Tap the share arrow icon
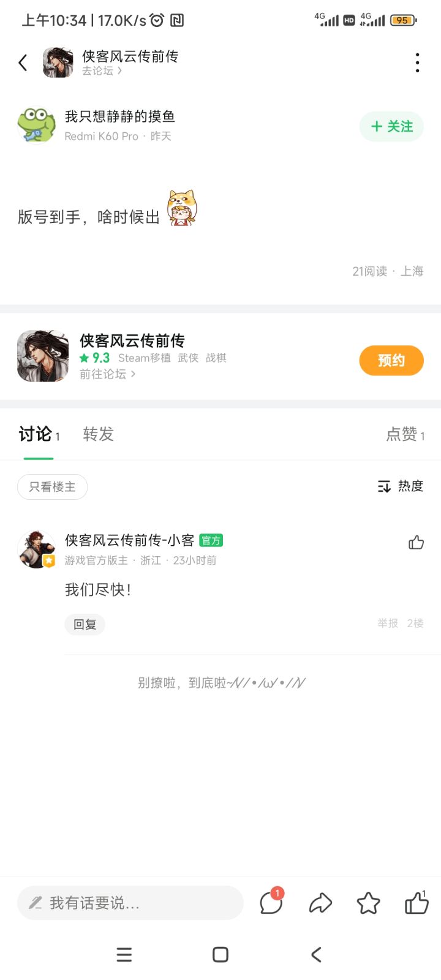Screen dimensions: 441x980 pos(320,903)
